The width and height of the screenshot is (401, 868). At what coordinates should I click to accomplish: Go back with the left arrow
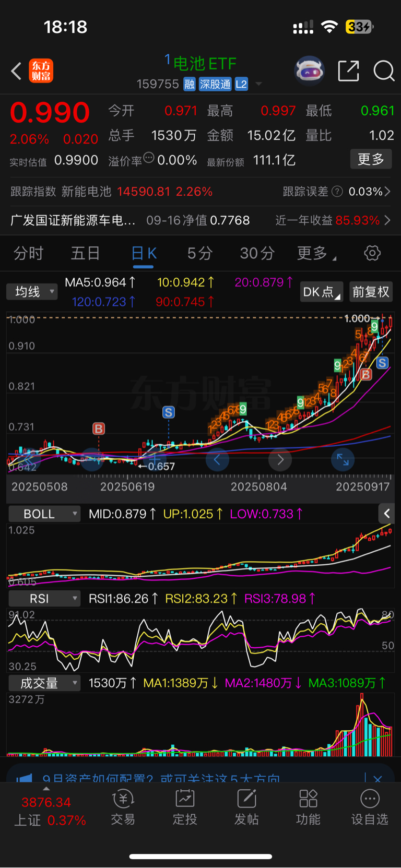coord(16,71)
